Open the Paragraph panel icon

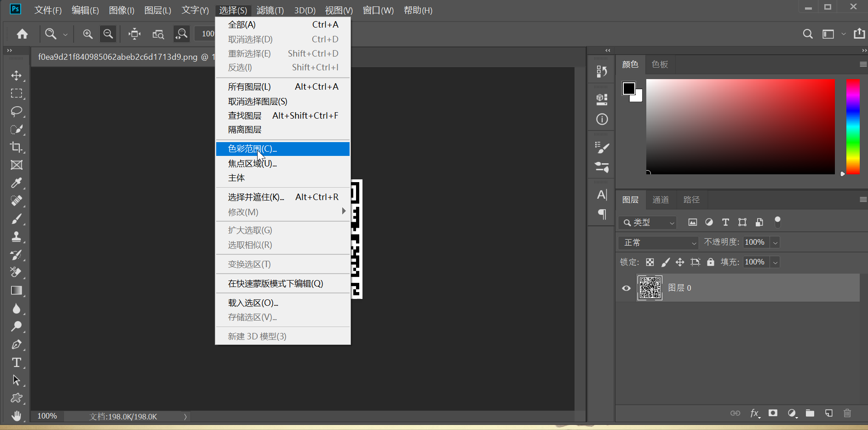tap(602, 214)
